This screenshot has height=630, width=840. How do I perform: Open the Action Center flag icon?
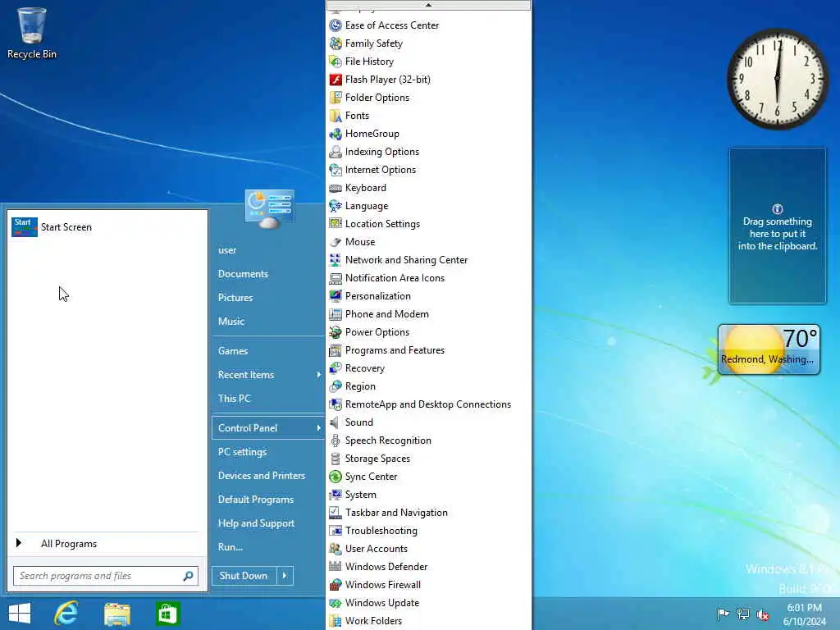pyautogui.click(x=723, y=614)
